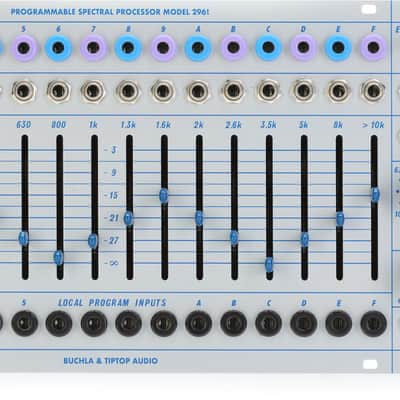Screen dimensions: 400x400
Task: Click the silver jack beneath purple jack 9
Action: pyautogui.click(x=163, y=91)
